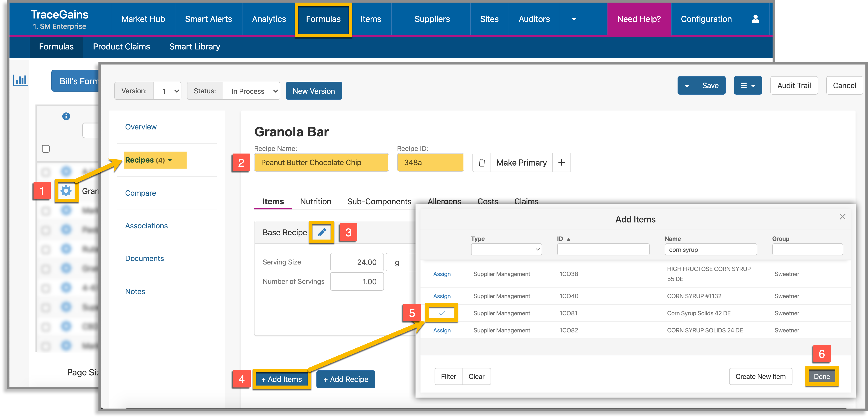Expand the more navigation dropdown arrow
Viewport: 868px width, 418px height.
[x=574, y=19]
